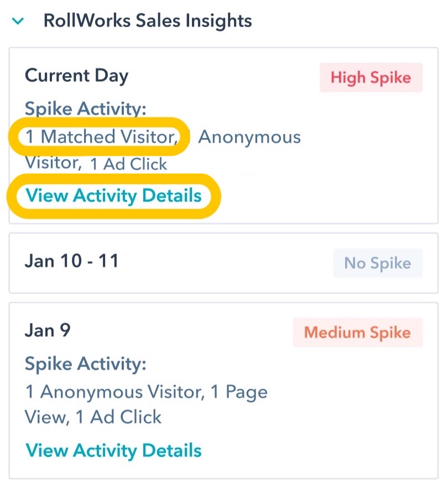Click the No Spike badge
The image size is (448, 483).
coord(377,263)
